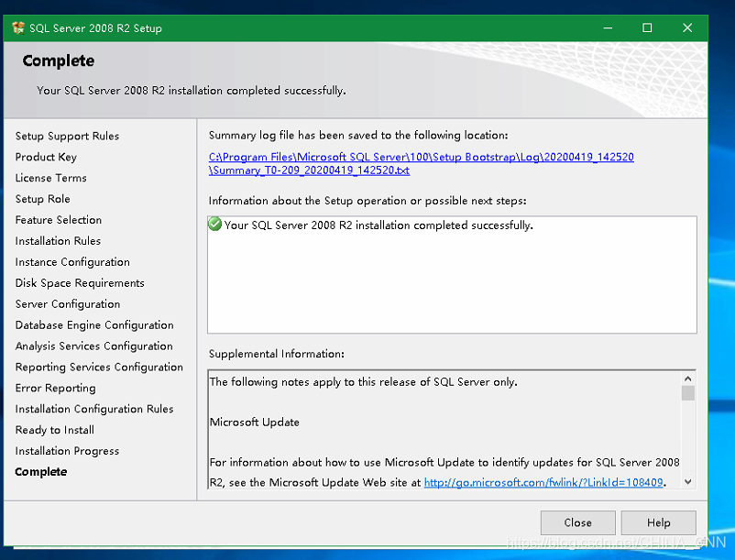Open Help for the setup wizard
This screenshot has height=560, width=735.
pyautogui.click(x=659, y=522)
